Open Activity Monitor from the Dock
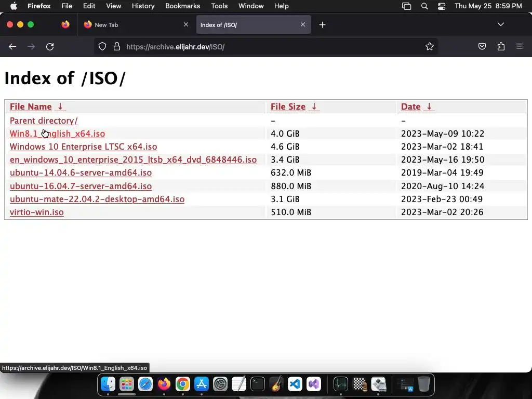532x399 pixels. pos(341,384)
